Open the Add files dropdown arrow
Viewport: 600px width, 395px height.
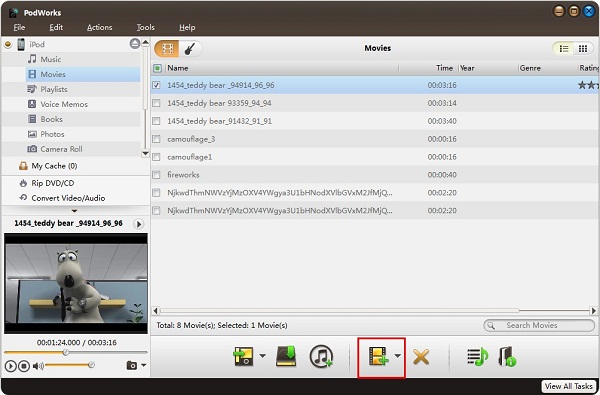398,356
